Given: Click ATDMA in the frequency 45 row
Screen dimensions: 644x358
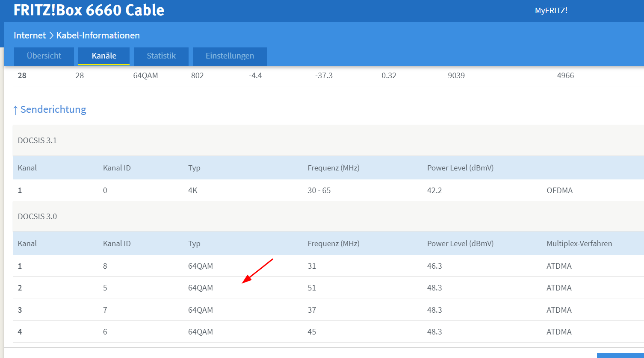Looking at the screenshot, I should click(x=559, y=332).
